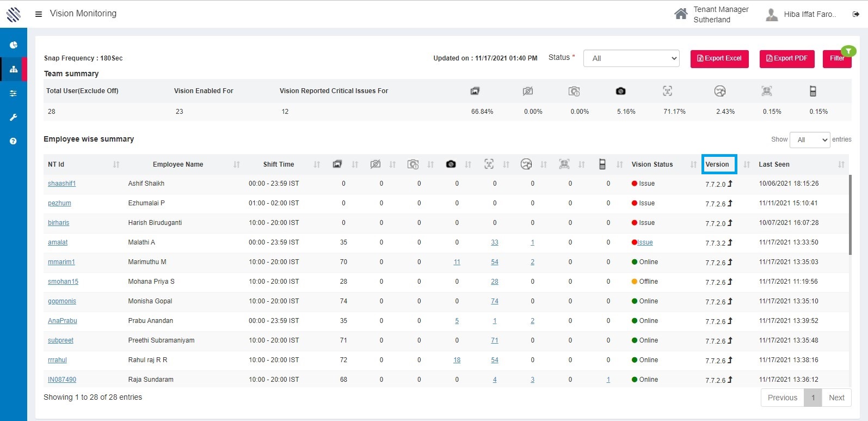Click the wrench tools sidebar icon
868x421 pixels.
coord(14,117)
